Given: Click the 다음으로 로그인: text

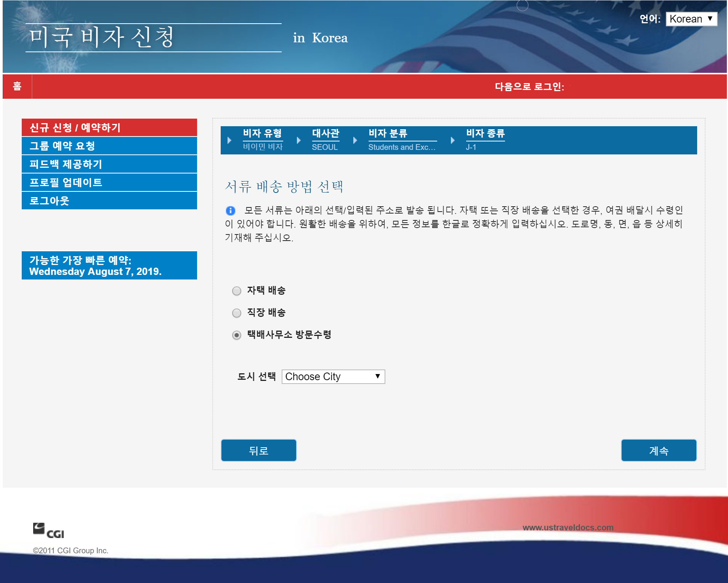Looking at the screenshot, I should coord(529,87).
